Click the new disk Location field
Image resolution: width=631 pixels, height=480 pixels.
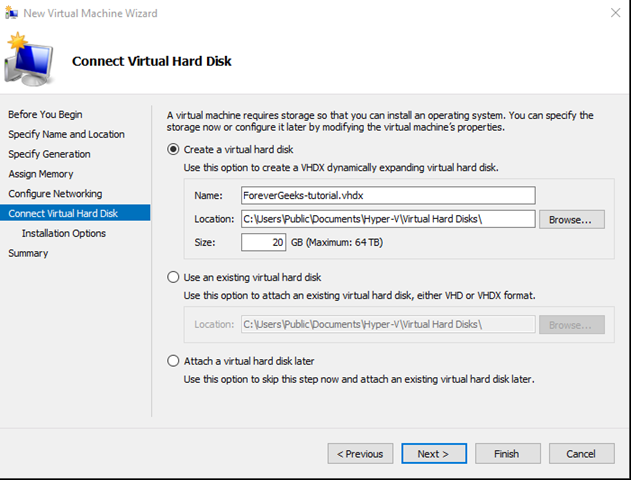click(388, 219)
